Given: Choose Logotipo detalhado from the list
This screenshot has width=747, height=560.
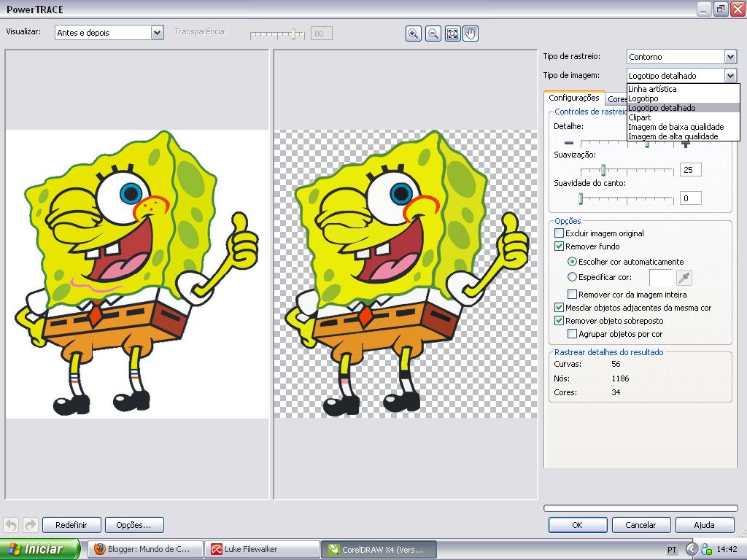Looking at the screenshot, I should point(683,108).
